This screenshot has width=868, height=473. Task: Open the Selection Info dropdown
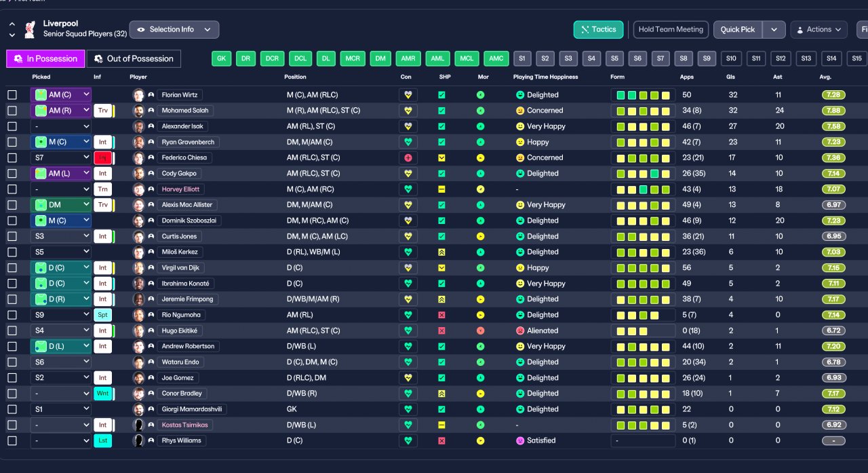(174, 29)
